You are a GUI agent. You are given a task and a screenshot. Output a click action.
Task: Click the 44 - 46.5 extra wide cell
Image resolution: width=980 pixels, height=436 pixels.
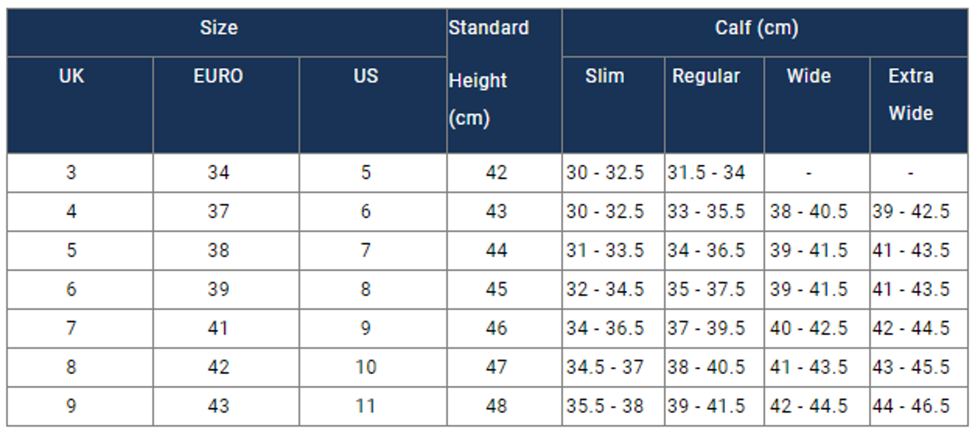911,406
